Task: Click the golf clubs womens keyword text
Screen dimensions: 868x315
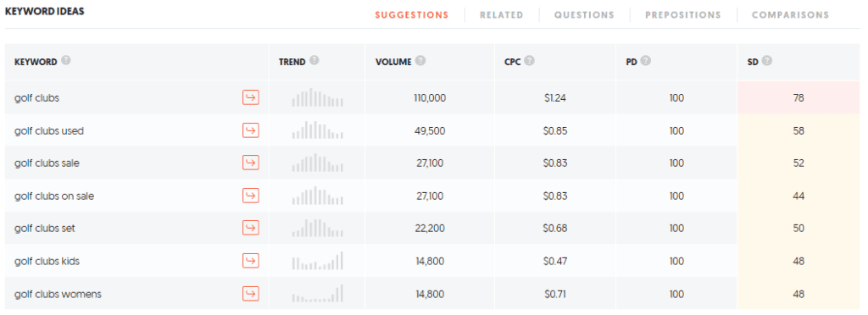Action: tap(58, 294)
